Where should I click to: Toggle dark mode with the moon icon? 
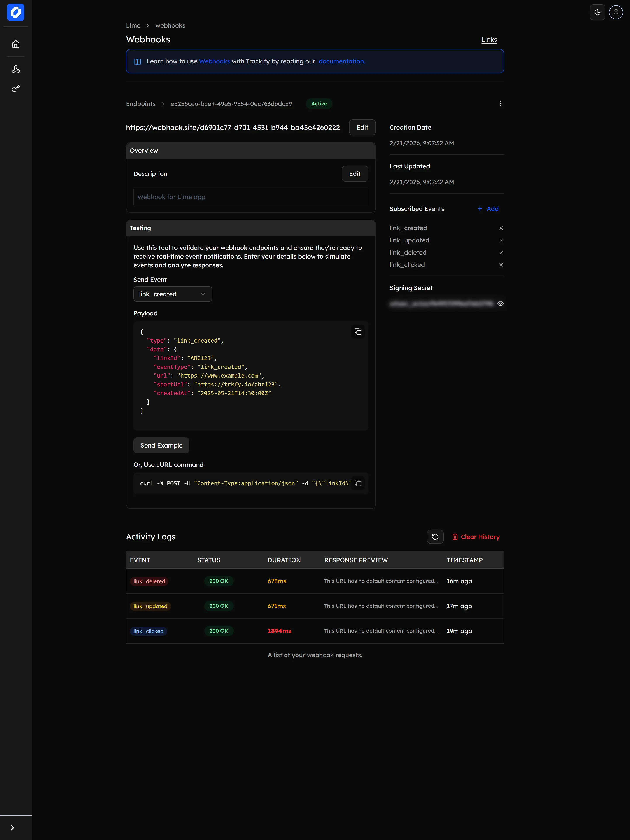point(597,12)
